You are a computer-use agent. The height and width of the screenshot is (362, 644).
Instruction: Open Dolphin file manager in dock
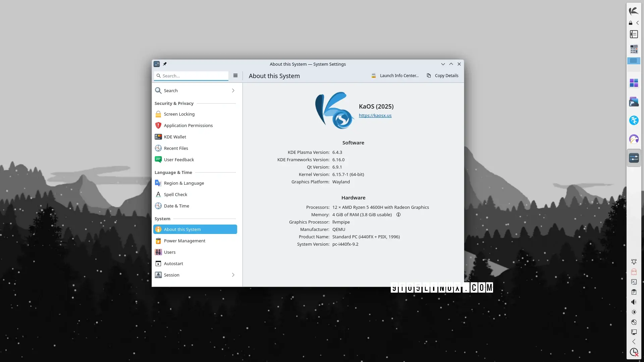click(x=634, y=102)
